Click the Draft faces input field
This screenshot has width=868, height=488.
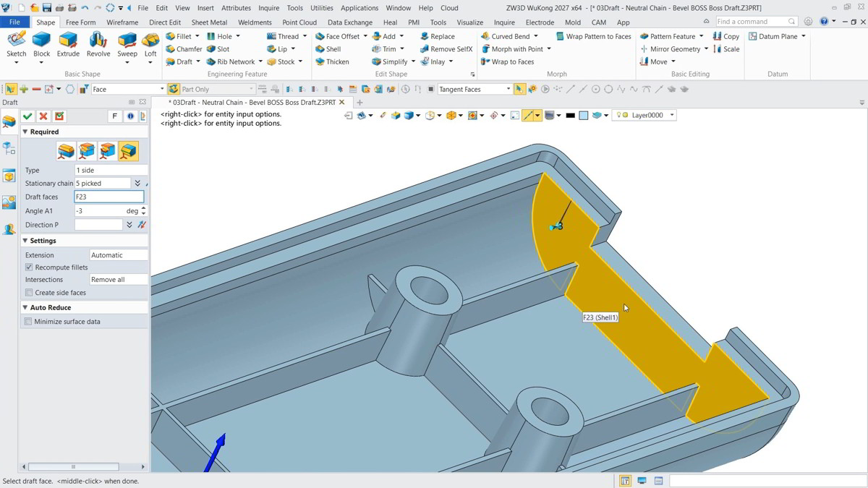pyautogui.click(x=109, y=197)
